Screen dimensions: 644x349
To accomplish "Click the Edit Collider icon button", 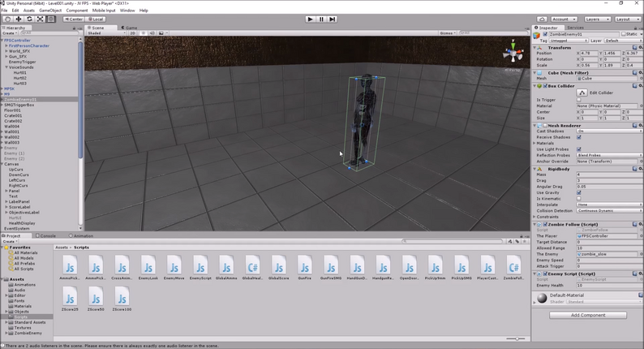I will [582, 93].
